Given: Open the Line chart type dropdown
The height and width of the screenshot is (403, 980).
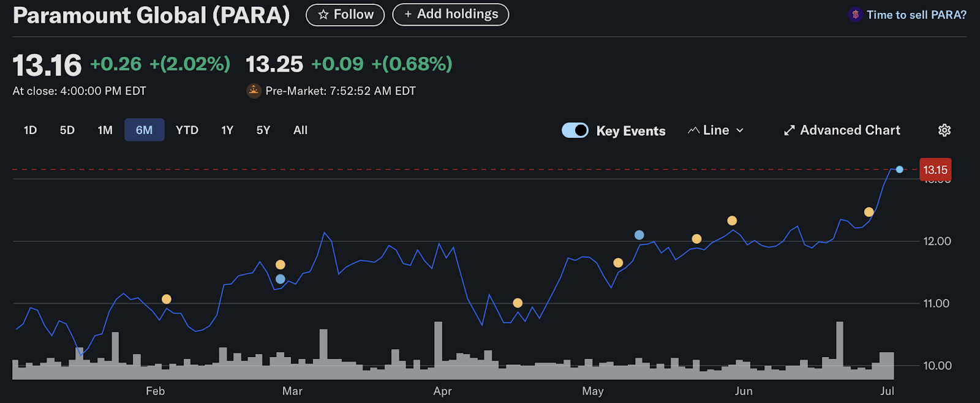Looking at the screenshot, I should click(715, 130).
